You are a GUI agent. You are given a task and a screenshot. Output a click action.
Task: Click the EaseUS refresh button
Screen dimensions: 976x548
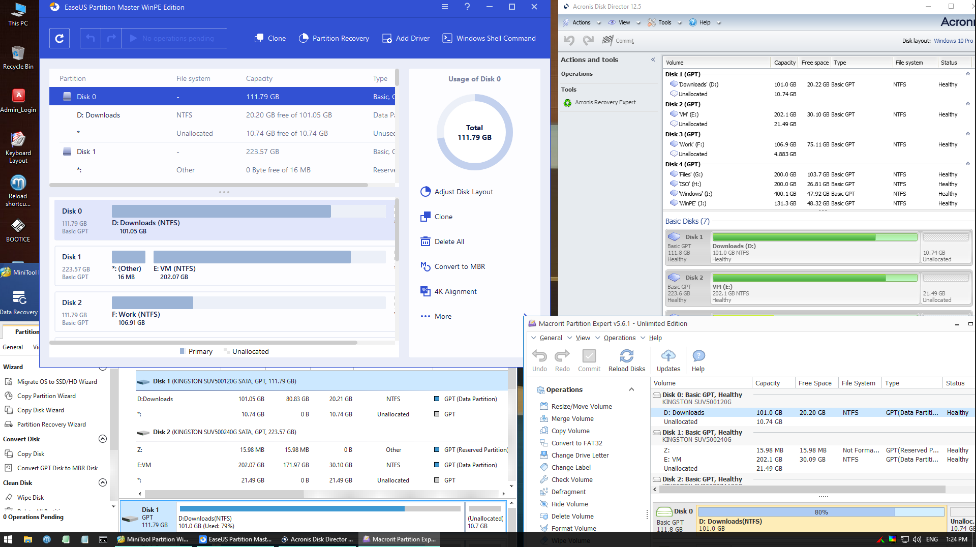(x=60, y=38)
